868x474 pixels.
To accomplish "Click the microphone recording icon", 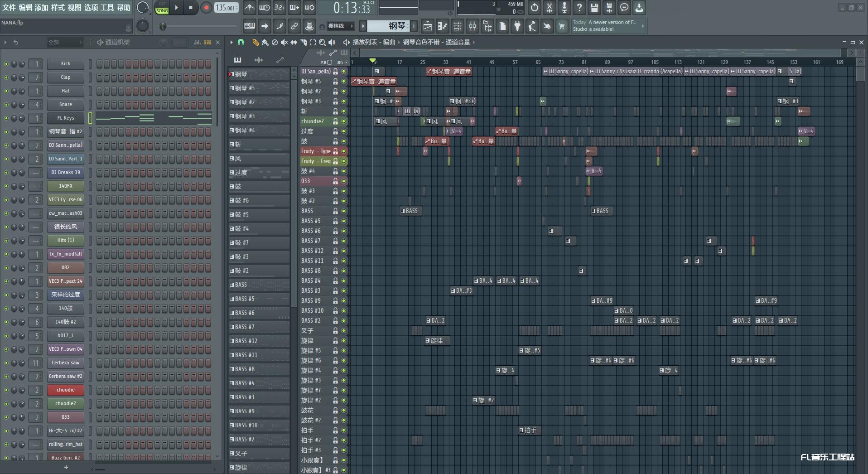I will tap(564, 8).
